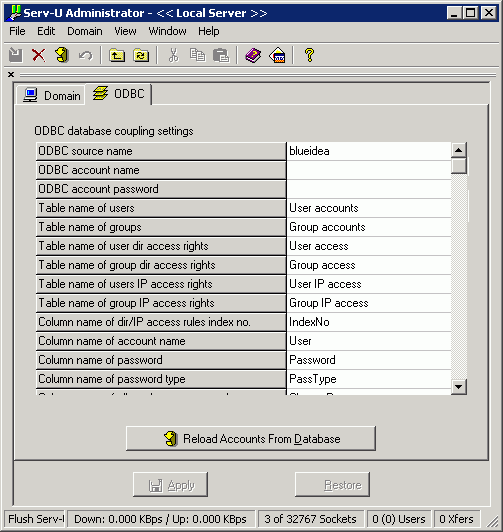Select the 'PassType' value cell
Viewport: 503px width, 532px height.
369,379
